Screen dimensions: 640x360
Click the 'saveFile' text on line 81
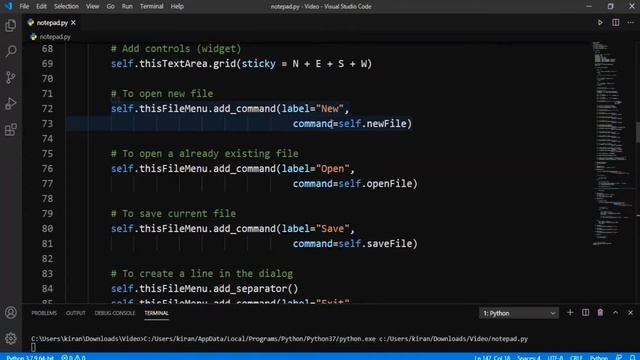point(389,244)
